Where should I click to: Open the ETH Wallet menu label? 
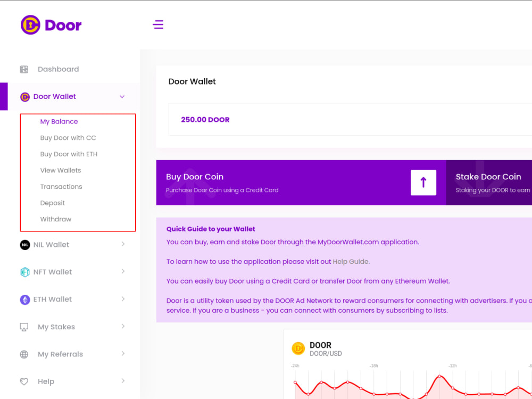point(53,299)
